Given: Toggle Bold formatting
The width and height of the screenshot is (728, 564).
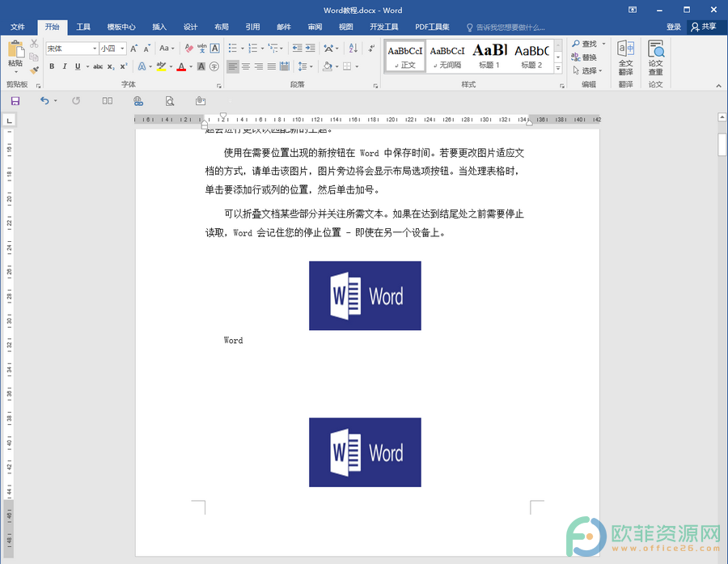Looking at the screenshot, I should [52, 66].
